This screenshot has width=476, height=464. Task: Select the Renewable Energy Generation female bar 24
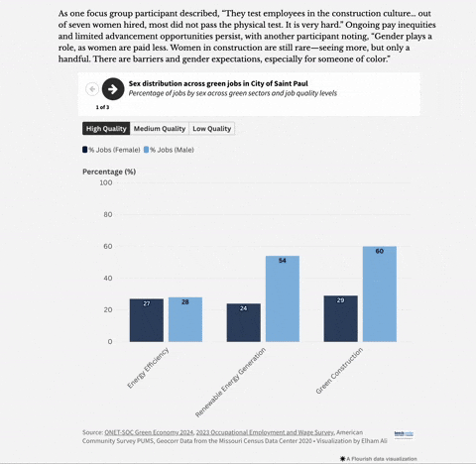[x=244, y=322]
